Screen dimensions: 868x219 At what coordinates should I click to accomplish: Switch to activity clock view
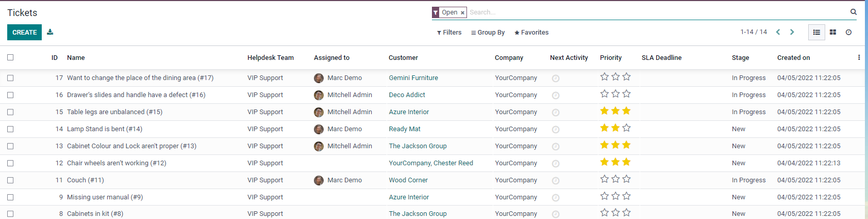click(x=848, y=33)
